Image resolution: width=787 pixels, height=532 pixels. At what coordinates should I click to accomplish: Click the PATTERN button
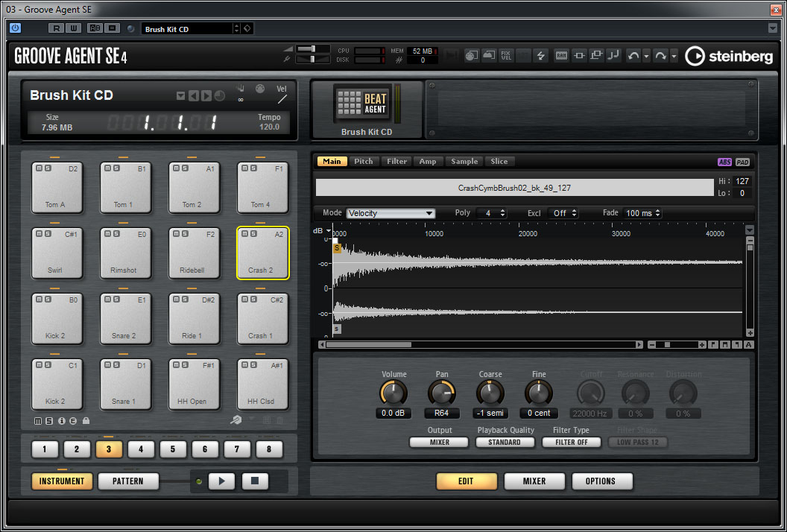(128, 481)
